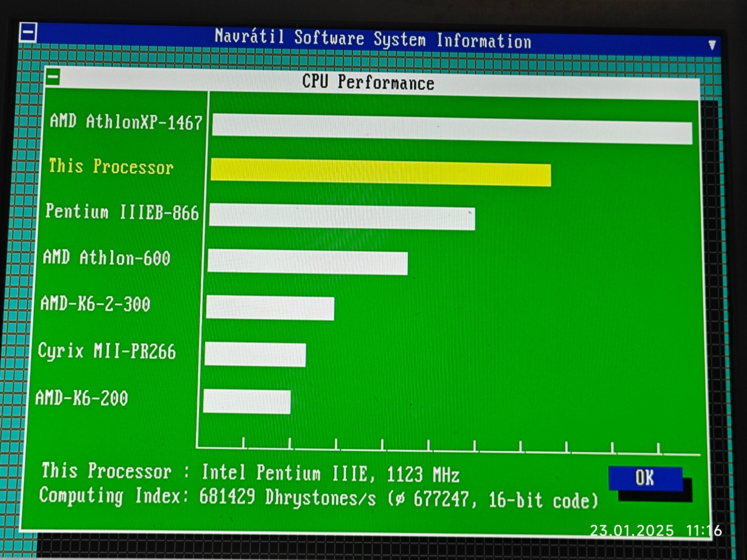Click the Navrátil Software System Information title
This screenshot has width=747, height=560.
pyautogui.click(x=373, y=39)
